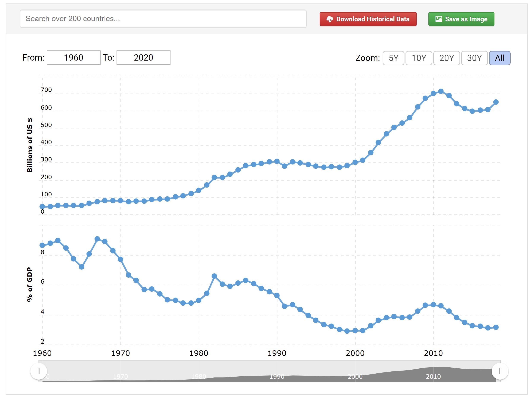
Task: Click the last data point on the billions chart
Action: coord(496,102)
